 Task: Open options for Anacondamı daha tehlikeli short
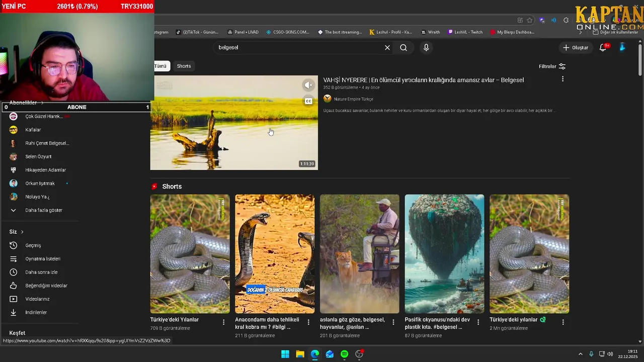(x=308, y=322)
